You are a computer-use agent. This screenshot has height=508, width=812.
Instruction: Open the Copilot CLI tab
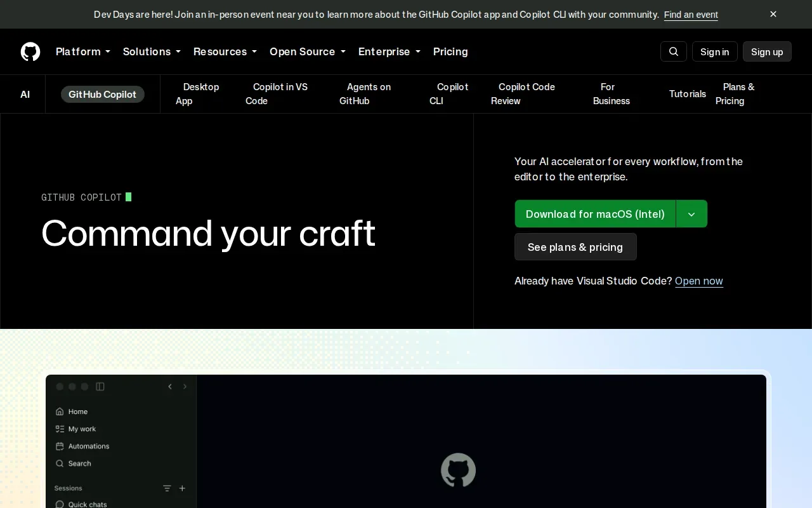point(449,94)
